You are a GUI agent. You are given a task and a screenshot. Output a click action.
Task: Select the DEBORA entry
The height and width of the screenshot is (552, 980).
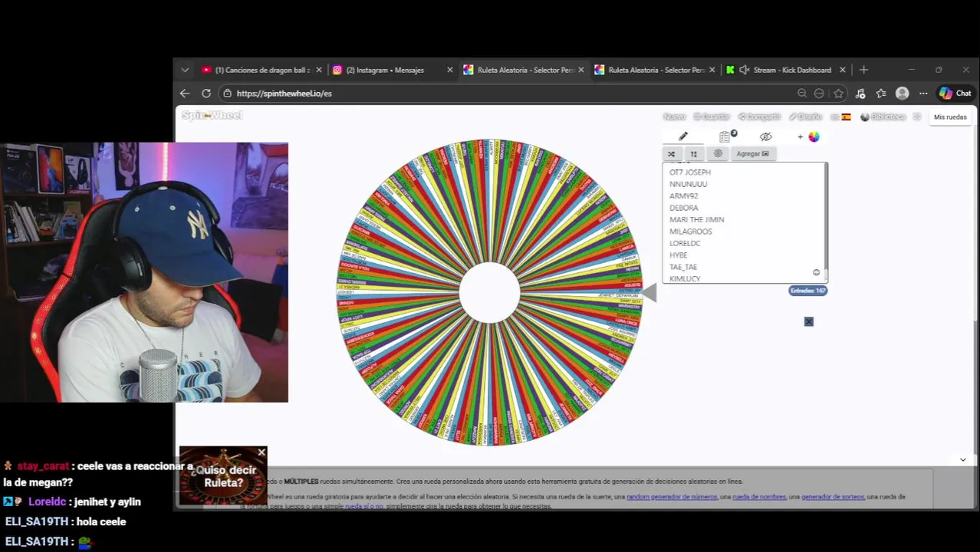point(683,208)
